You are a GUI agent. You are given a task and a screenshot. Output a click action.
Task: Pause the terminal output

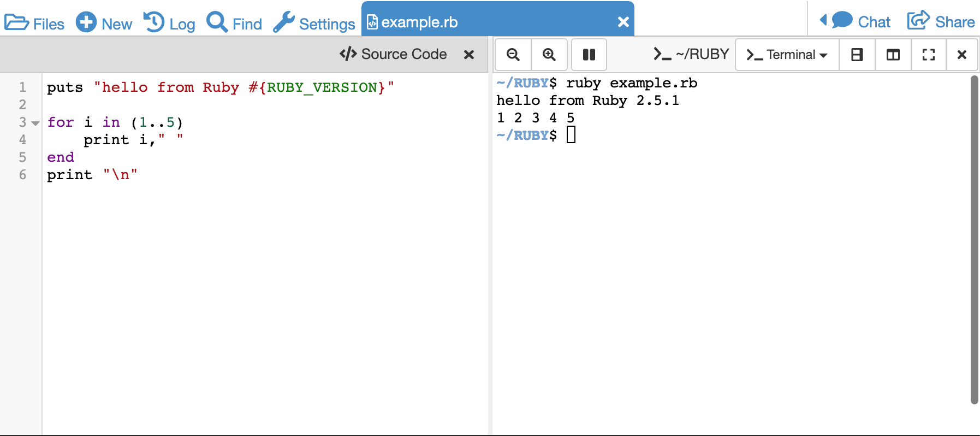point(589,55)
